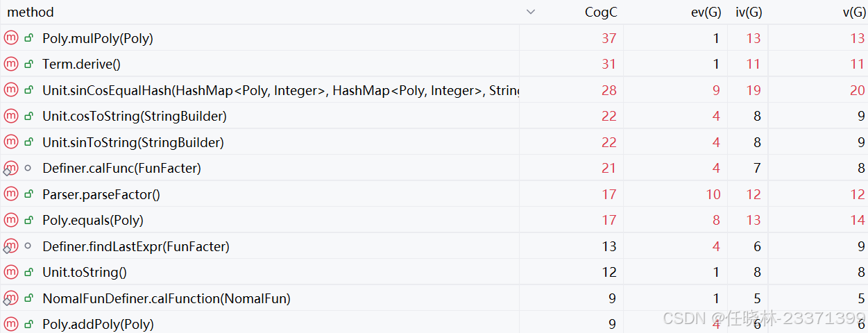Click v(G) value 11 for Term.derive
This screenshot has width=868, height=333.
click(858, 64)
